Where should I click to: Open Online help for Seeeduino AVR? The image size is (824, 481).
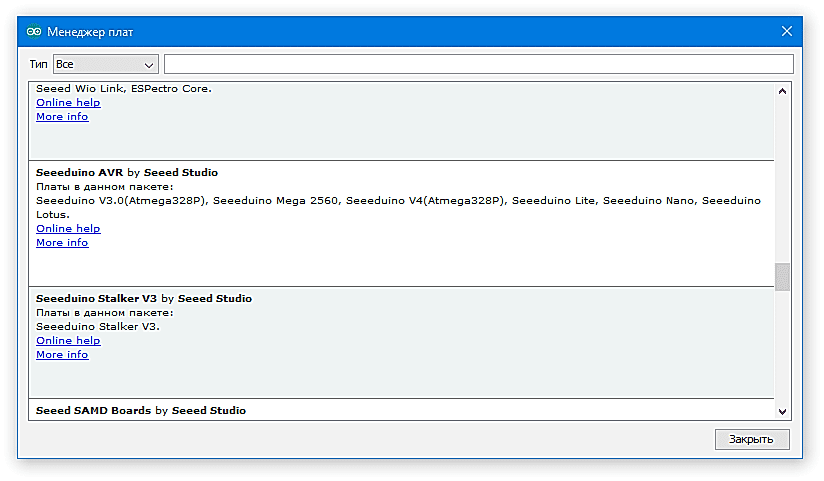68,229
